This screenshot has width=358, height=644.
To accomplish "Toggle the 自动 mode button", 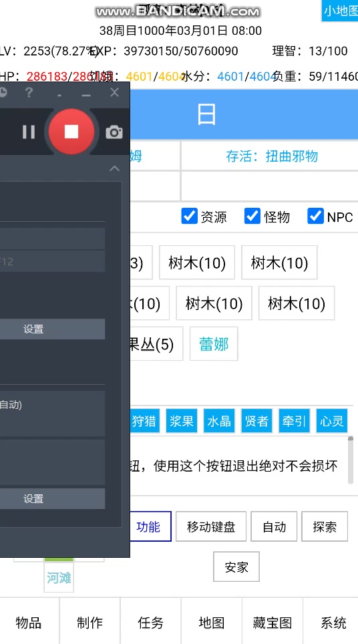I will click(x=274, y=526).
